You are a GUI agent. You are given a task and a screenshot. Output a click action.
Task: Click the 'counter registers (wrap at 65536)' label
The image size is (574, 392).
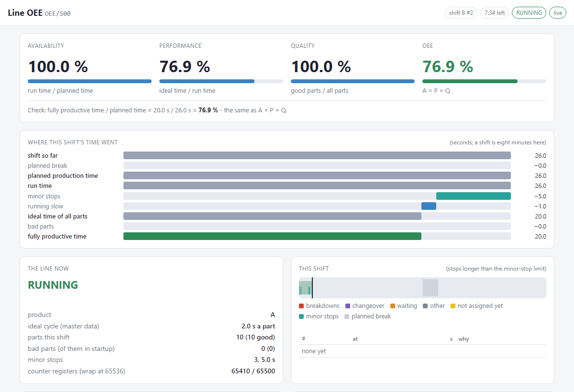[x=76, y=371]
